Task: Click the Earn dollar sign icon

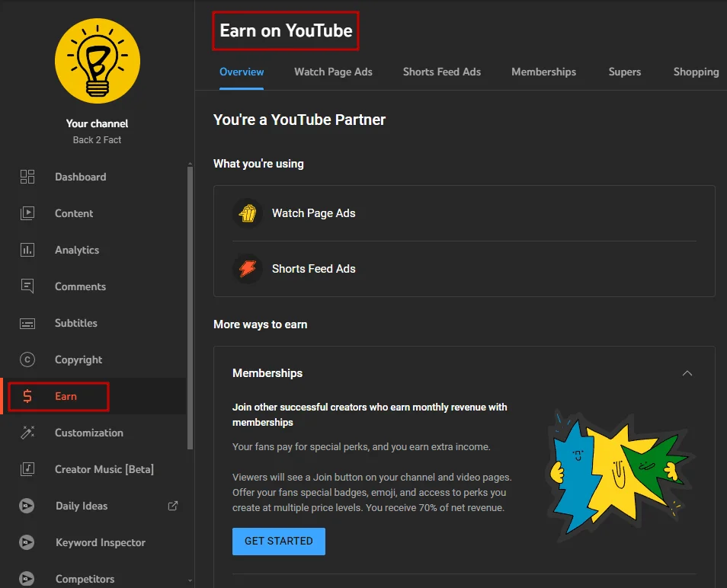Action: (27, 396)
